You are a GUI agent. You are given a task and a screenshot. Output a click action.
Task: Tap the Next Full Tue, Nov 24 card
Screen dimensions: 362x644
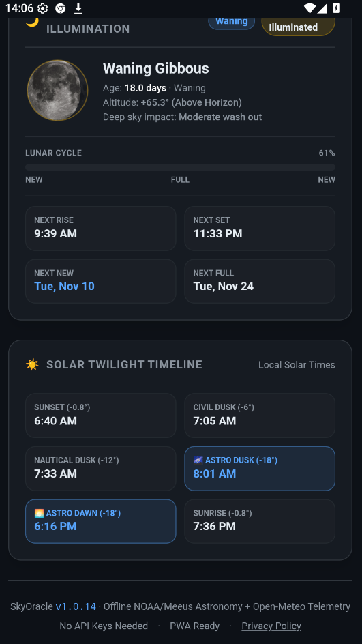260,281
